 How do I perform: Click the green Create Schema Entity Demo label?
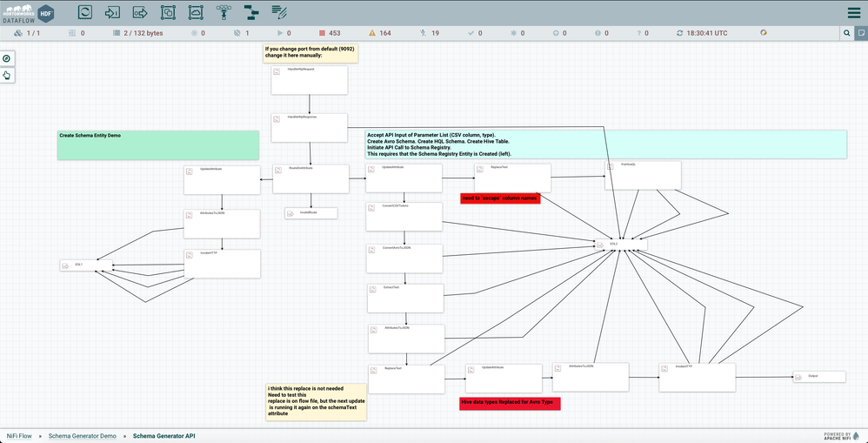point(158,145)
